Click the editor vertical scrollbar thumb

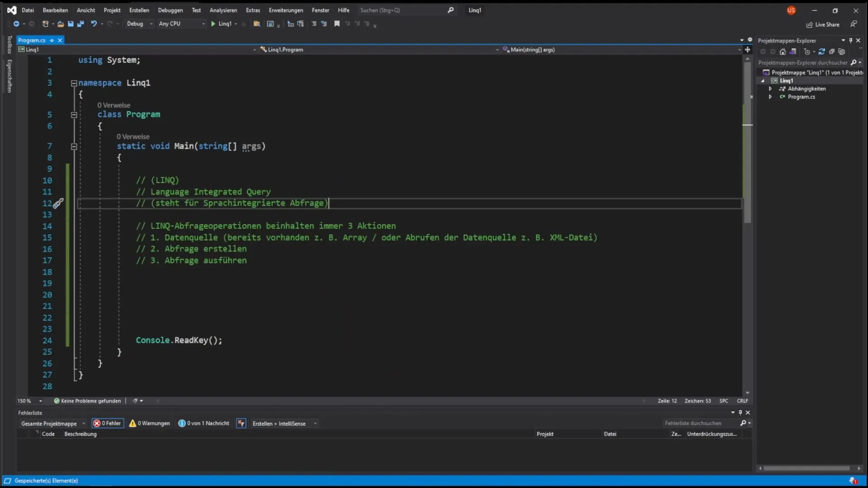[747, 142]
